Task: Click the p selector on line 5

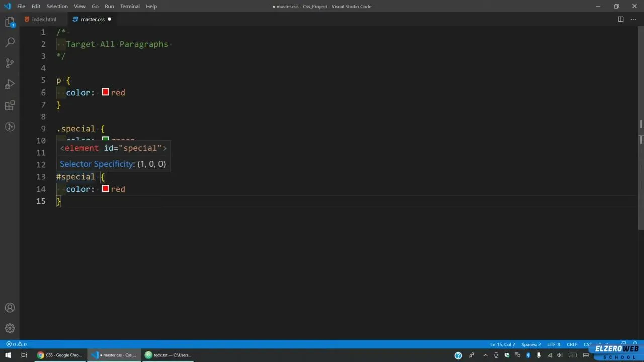Action: click(x=59, y=80)
